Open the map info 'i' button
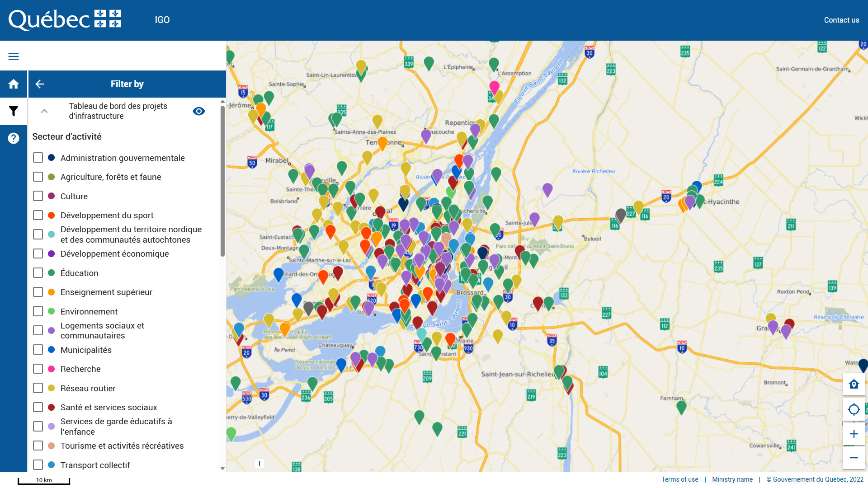The image size is (868, 488). pyautogui.click(x=259, y=463)
